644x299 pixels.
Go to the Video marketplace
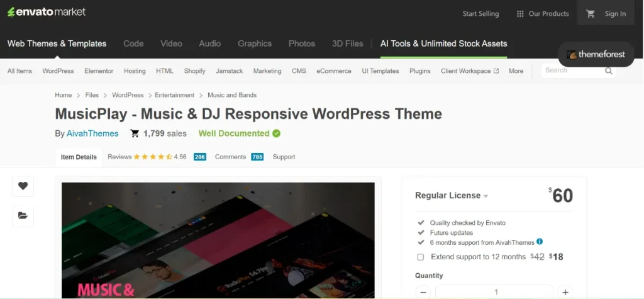pos(171,43)
